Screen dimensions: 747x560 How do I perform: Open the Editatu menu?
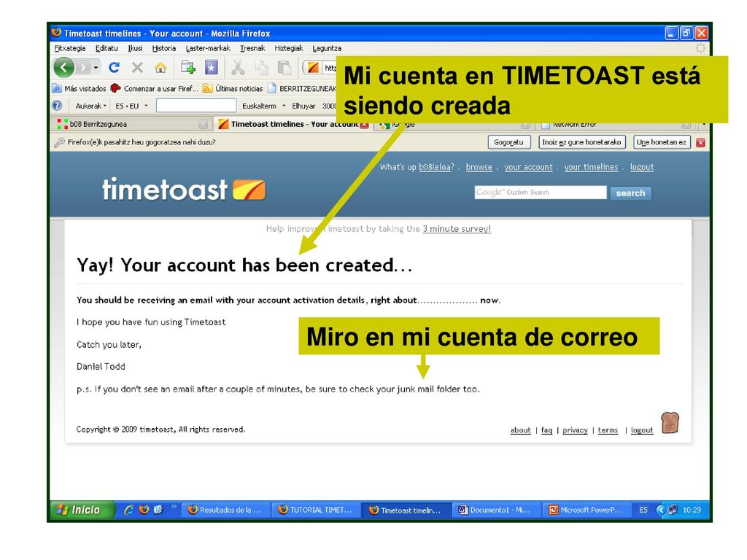pos(107,48)
